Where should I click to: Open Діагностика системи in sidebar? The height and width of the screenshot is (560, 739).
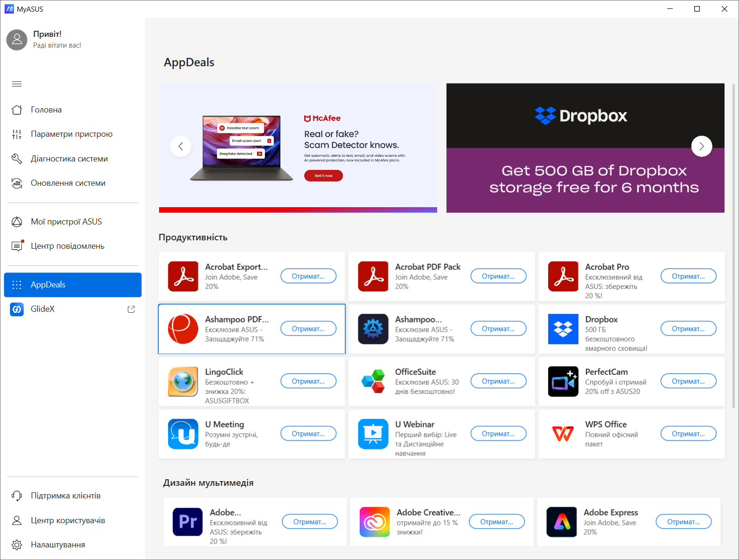point(73,159)
